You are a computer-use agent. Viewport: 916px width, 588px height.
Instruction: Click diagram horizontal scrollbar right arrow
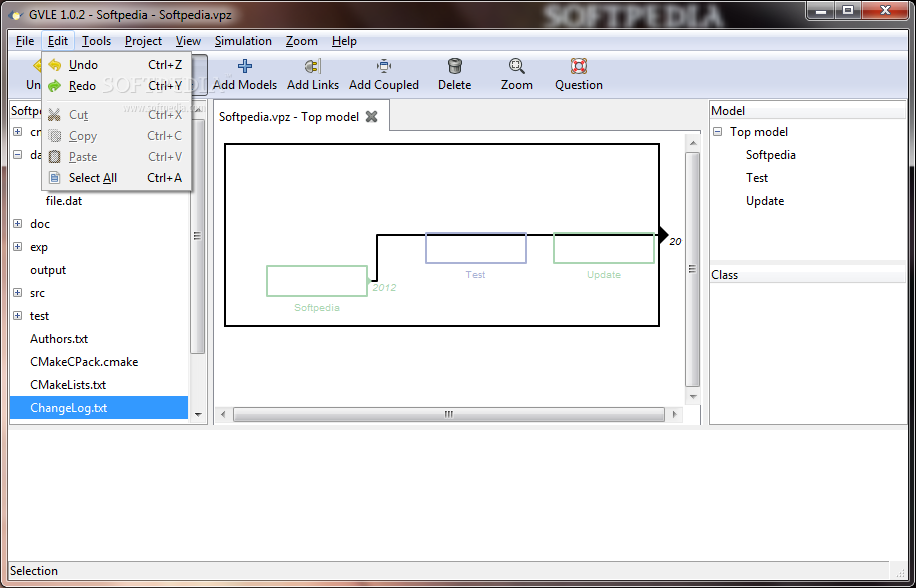coord(674,415)
